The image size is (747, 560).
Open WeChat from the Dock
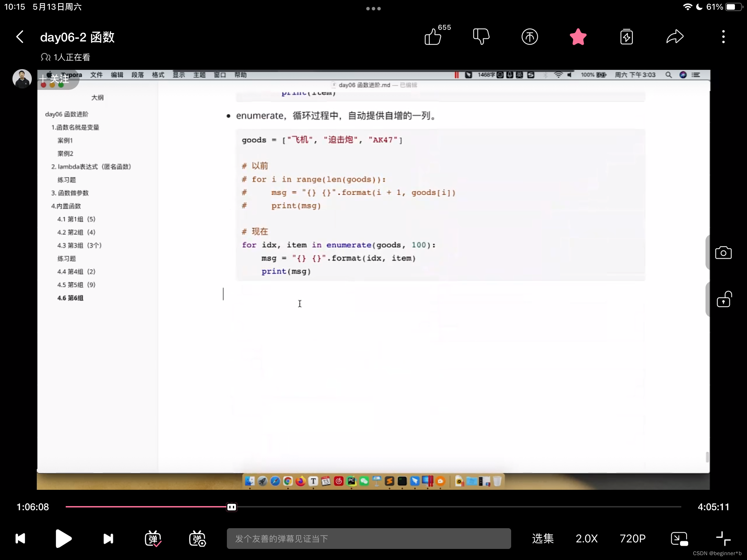point(364,481)
